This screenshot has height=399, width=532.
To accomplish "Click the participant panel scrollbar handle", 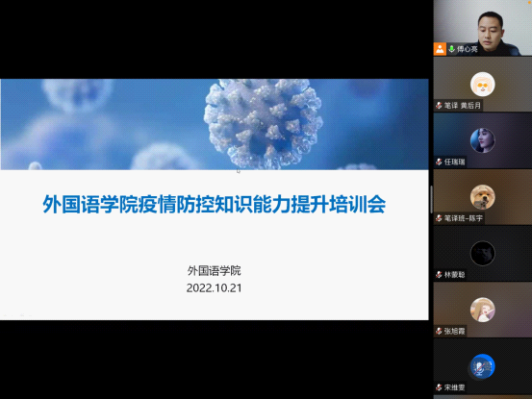I will 432,199.
